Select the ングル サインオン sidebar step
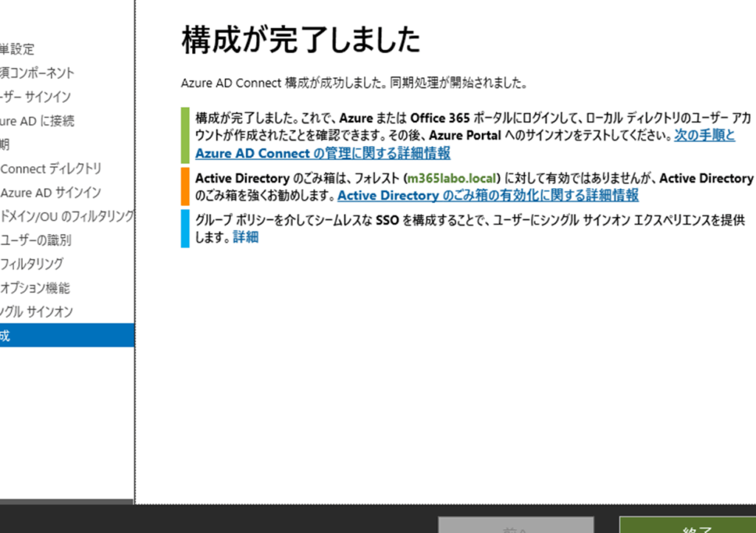The height and width of the screenshot is (533, 756). pyautogui.click(x=37, y=312)
